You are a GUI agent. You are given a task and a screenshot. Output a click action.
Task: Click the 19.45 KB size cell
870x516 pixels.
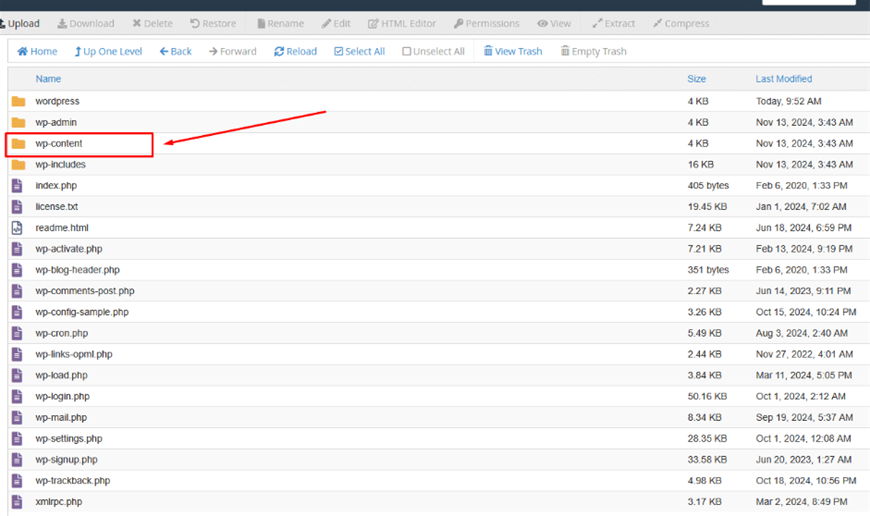[707, 206]
